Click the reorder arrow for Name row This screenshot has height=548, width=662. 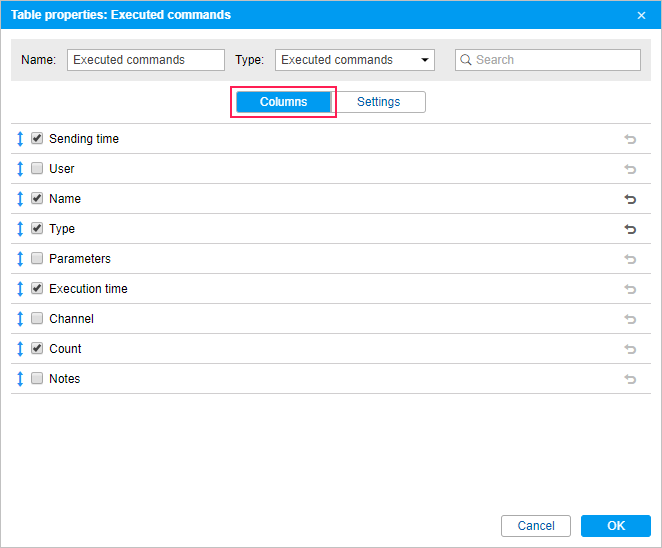click(x=20, y=199)
